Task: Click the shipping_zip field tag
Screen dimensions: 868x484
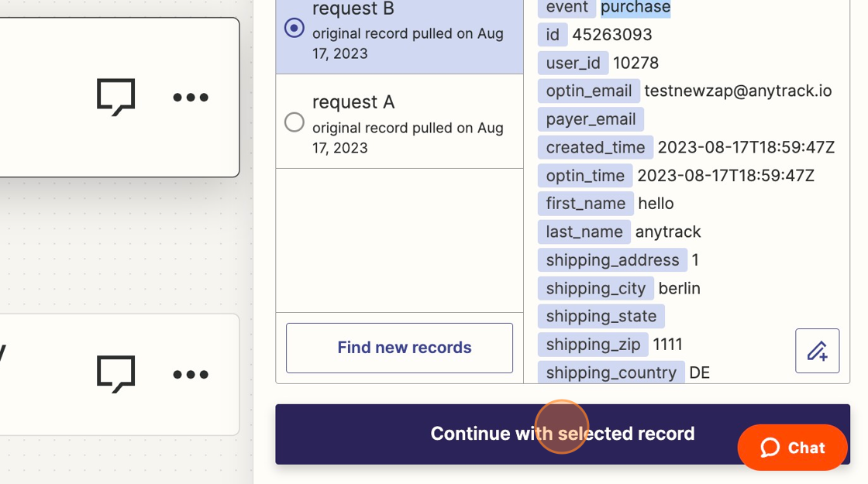Action: 593,344
